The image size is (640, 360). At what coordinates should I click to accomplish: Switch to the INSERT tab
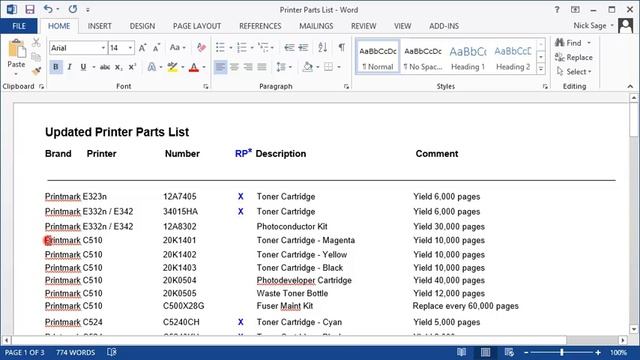click(99, 26)
